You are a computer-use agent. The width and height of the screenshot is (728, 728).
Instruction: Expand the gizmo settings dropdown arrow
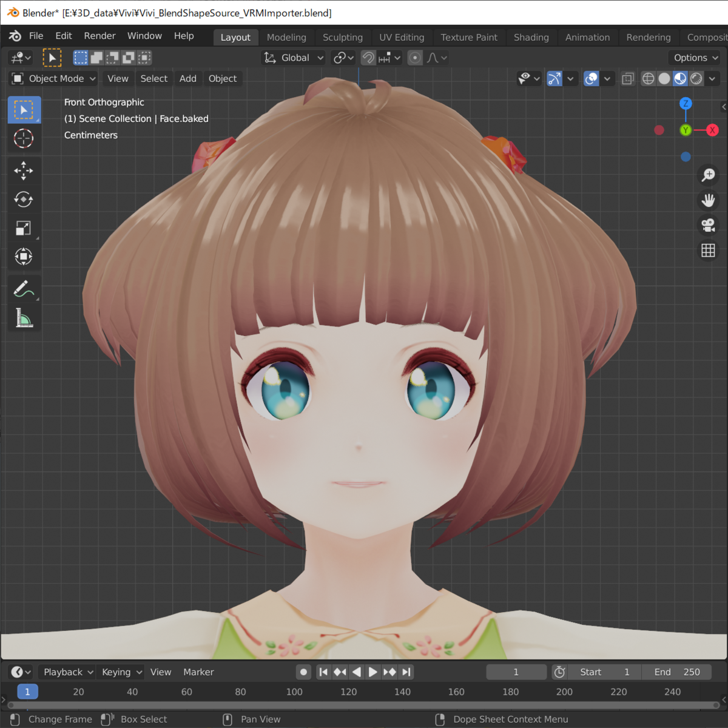coord(570,78)
